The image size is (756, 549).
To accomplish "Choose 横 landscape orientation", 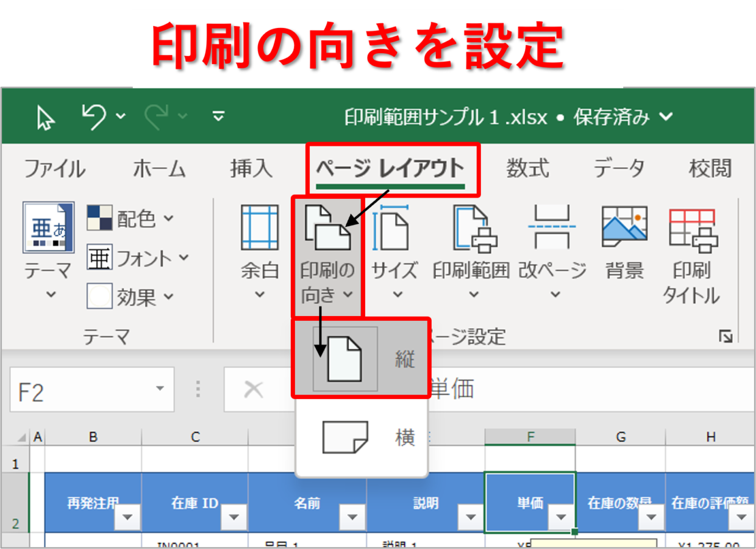I will click(x=362, y=437).
